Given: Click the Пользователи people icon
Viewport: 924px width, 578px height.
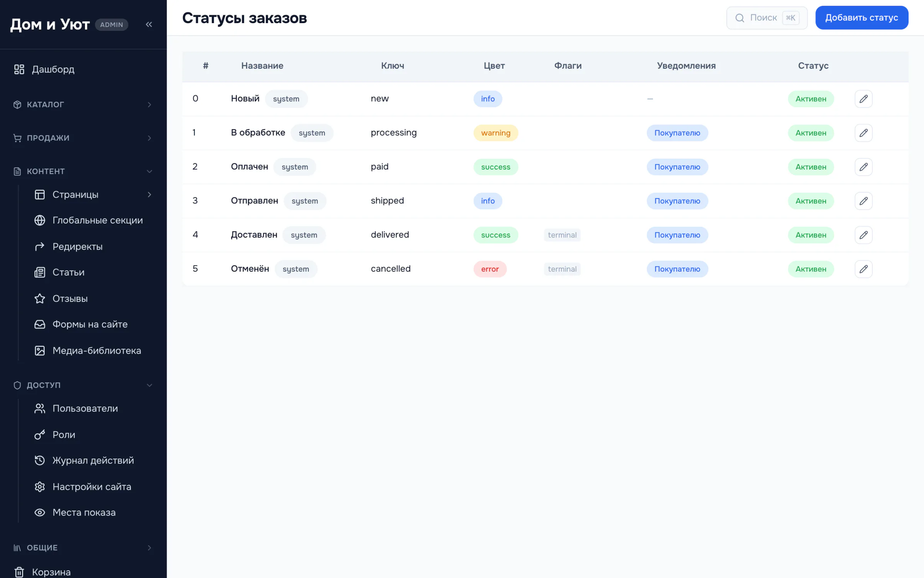Looking at the screenshot, I should [40, 408].
